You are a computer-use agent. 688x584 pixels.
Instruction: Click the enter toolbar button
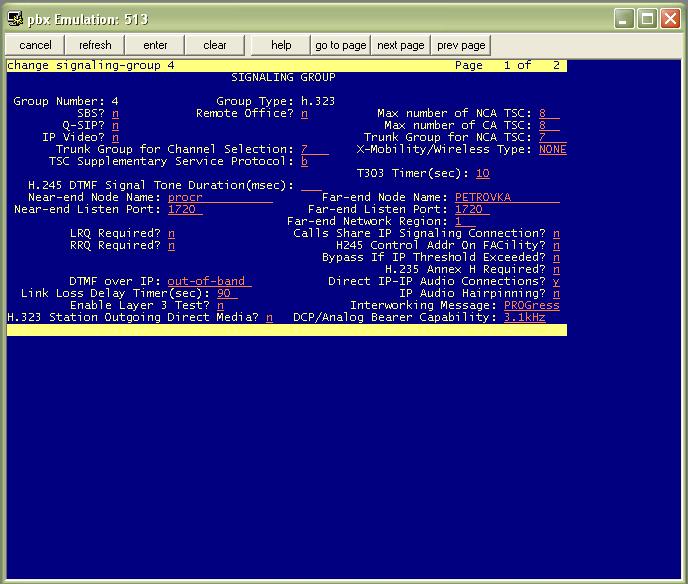click(x=155, y=45)
